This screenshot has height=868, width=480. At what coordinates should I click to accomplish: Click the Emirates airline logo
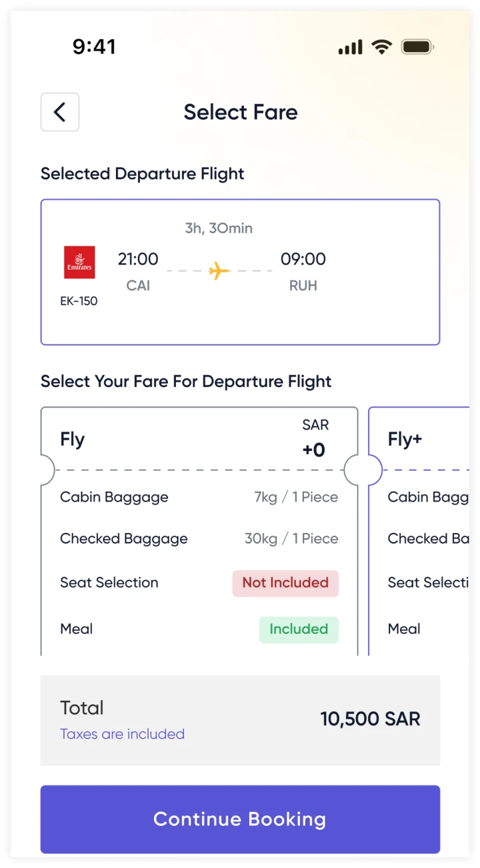[79, 262]
